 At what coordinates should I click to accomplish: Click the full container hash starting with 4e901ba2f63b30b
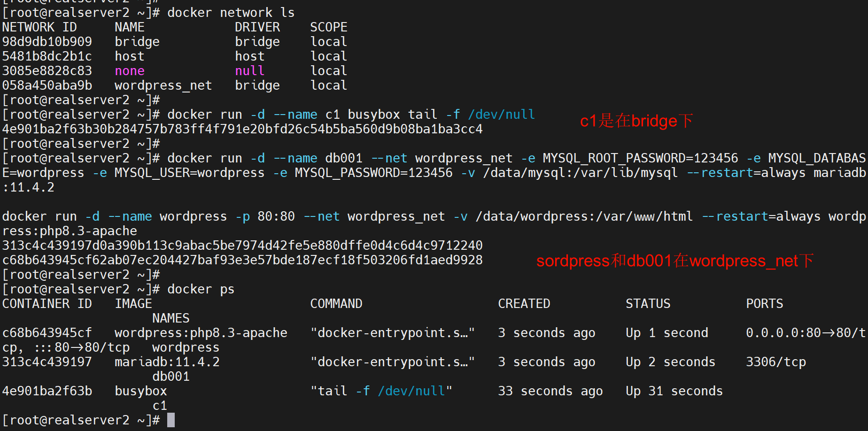(x=242, y=129)
